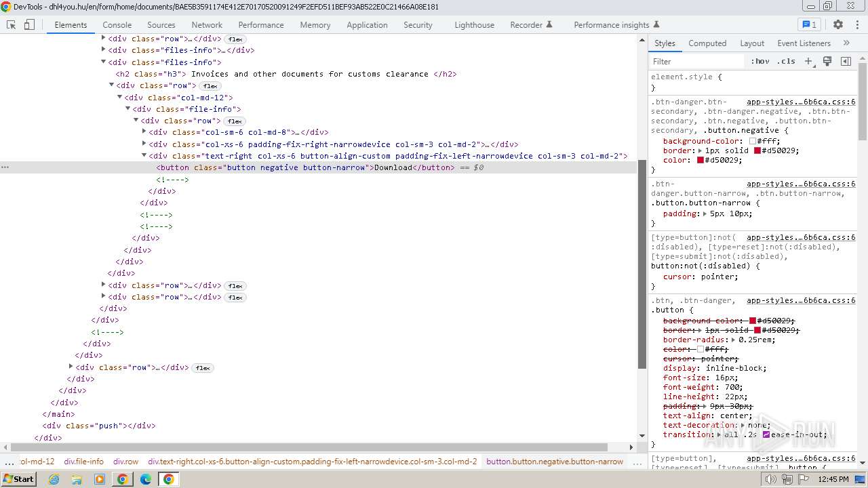
Task: Switch to the Console tab
Action: [117, 24]
